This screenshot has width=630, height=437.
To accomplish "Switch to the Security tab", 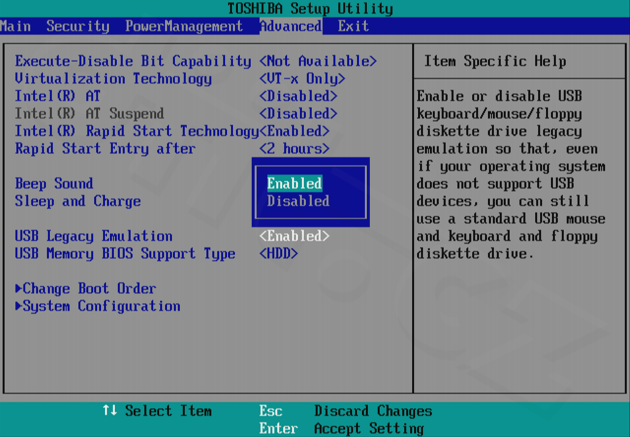I will [78, 26].
